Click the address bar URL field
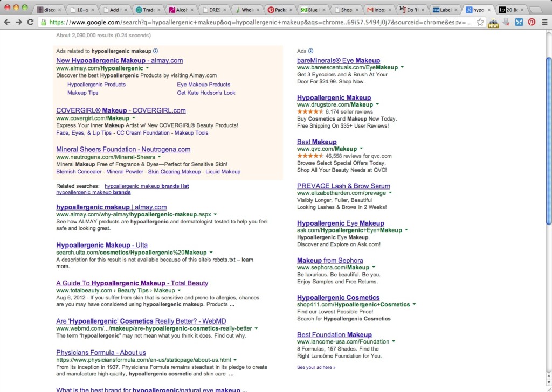552x392 pixels. tap(259, 22)
